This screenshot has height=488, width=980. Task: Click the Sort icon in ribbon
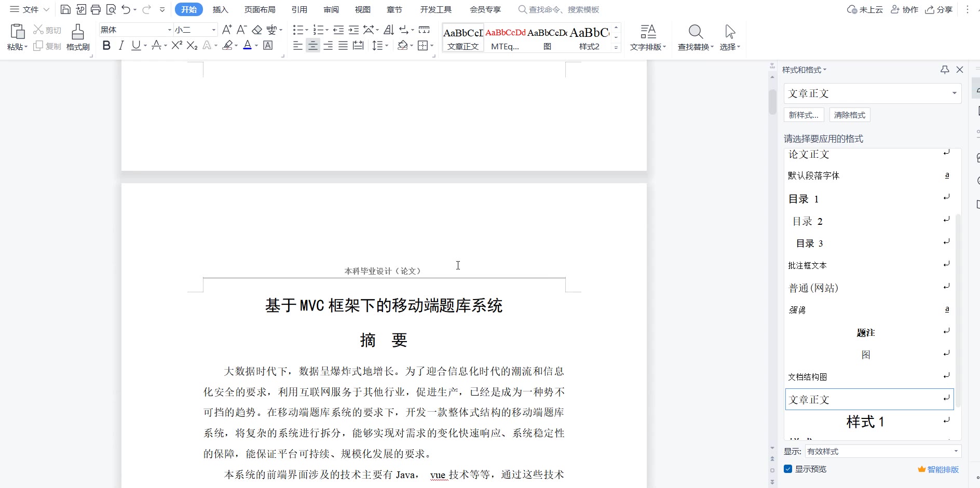tap(389, 30)
